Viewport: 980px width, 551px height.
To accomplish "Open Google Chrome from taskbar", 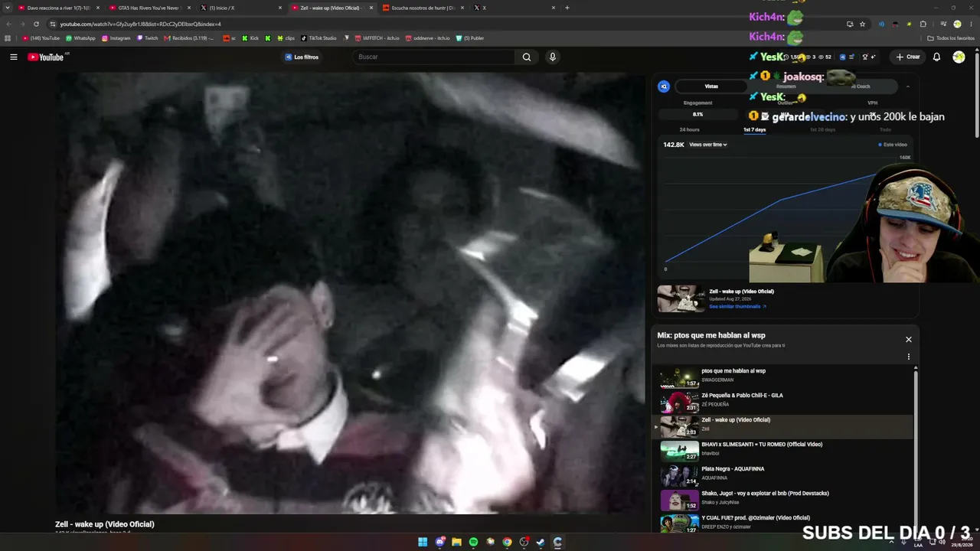I will [507, 542].
